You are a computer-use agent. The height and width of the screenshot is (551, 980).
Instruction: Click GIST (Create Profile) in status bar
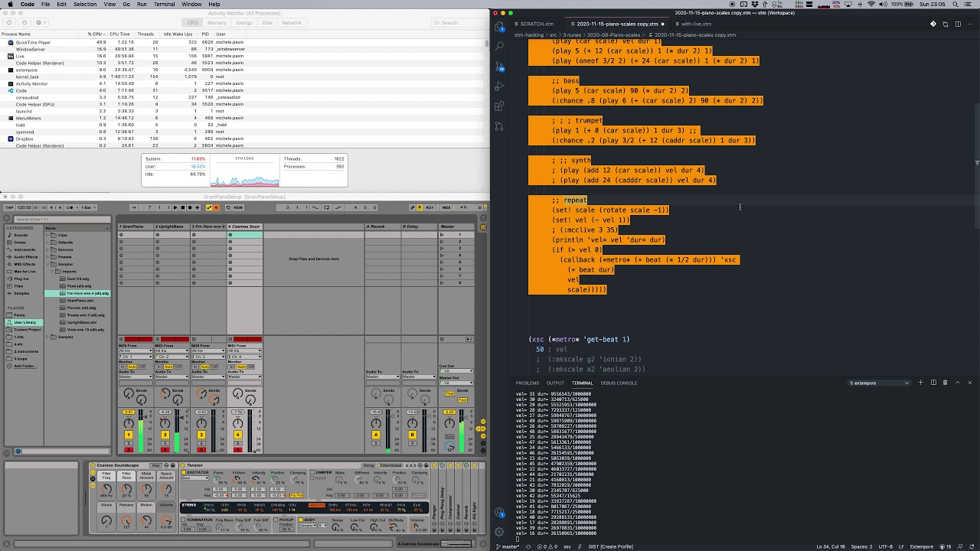610,546
